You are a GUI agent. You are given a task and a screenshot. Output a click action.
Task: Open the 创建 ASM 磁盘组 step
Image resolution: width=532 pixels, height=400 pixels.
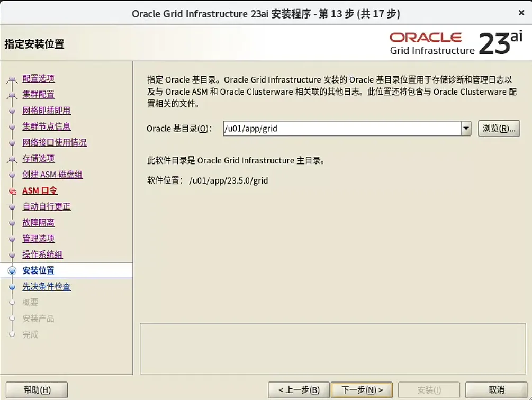click(52, 175)
